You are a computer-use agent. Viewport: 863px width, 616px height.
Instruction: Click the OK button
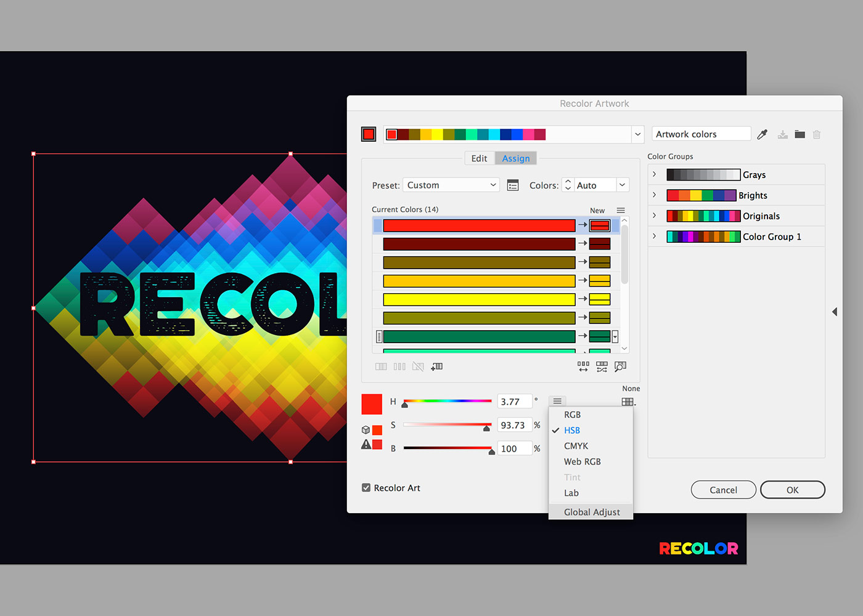coord(793,490)
